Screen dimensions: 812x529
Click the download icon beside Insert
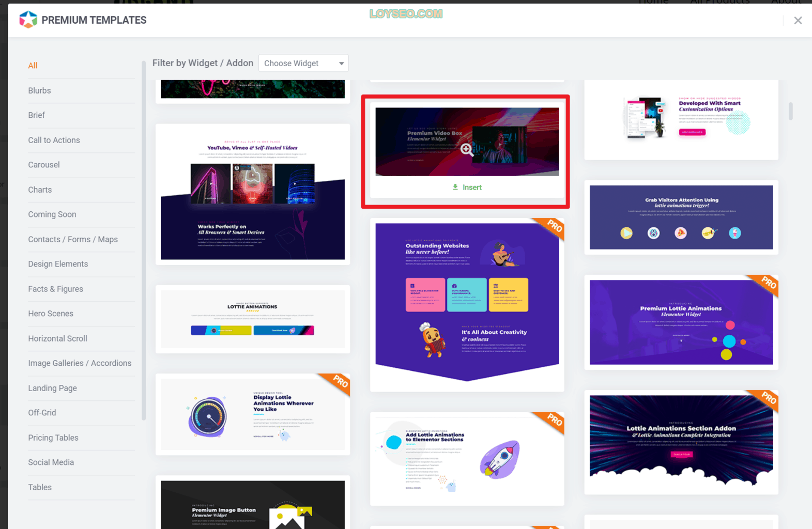click(x=455, y=187)
